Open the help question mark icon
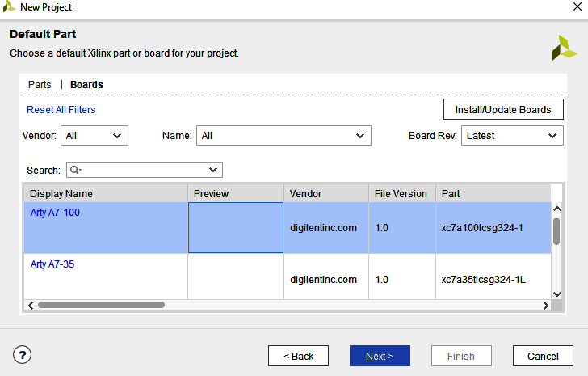588x376 pixels. pos(22,355)
